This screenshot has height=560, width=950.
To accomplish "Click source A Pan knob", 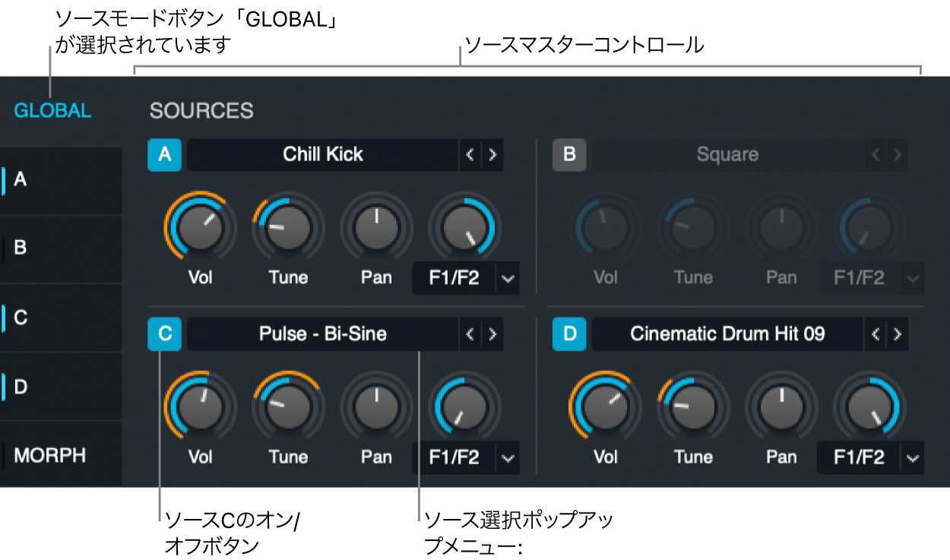I will tap(377, 226).
